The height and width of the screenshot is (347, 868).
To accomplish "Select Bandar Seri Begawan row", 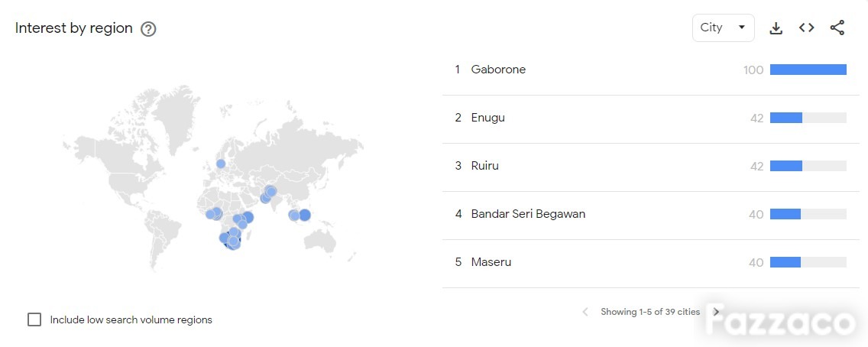I will (650, 214).
